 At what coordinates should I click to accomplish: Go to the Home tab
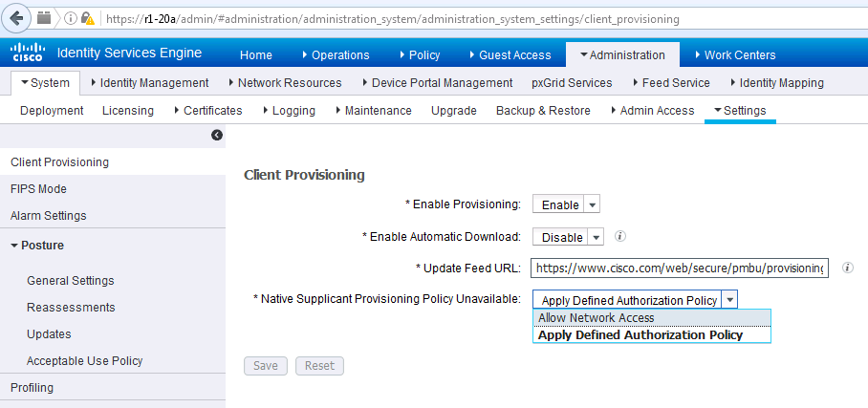[256, 55]
